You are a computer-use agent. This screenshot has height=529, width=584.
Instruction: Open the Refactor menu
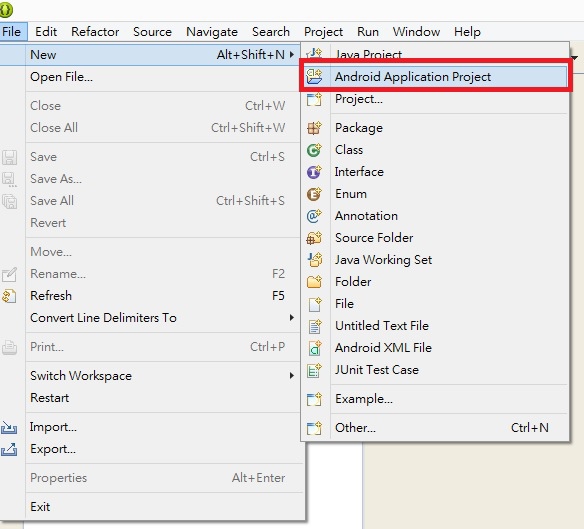coord(95,32)
